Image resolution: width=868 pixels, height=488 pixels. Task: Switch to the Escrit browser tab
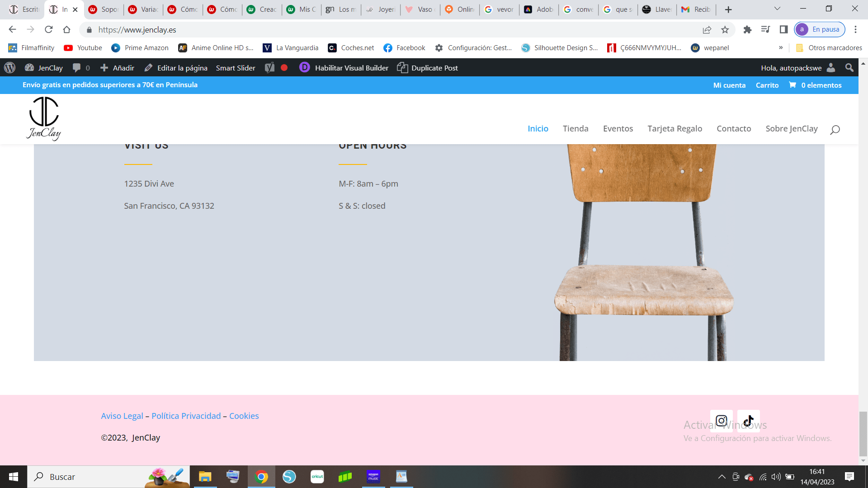(24, 9)
